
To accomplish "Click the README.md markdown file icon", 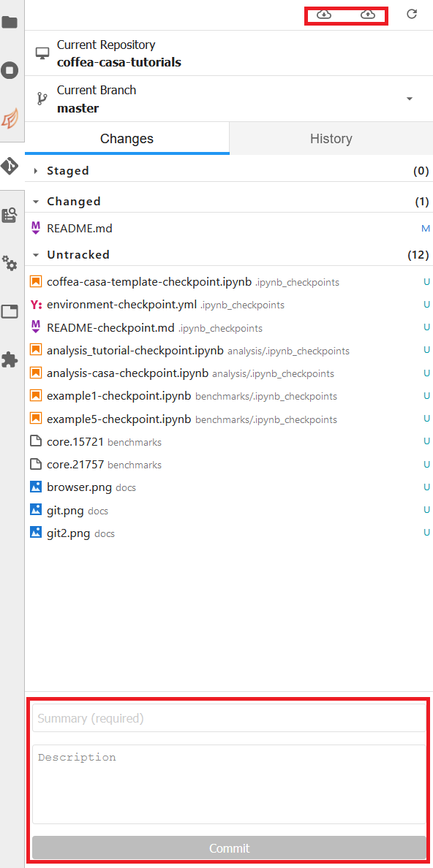I will 36,228.
